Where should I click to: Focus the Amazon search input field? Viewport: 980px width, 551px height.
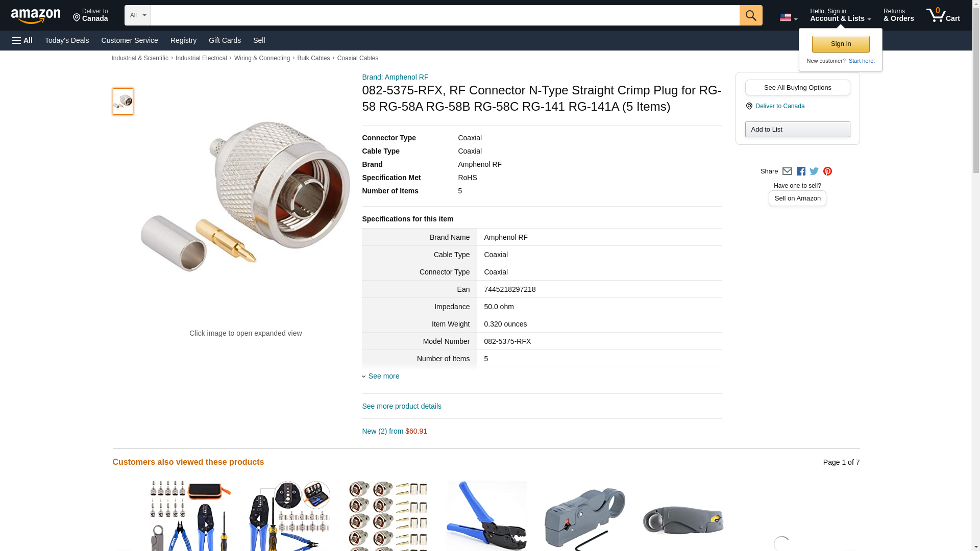(445, 15)
